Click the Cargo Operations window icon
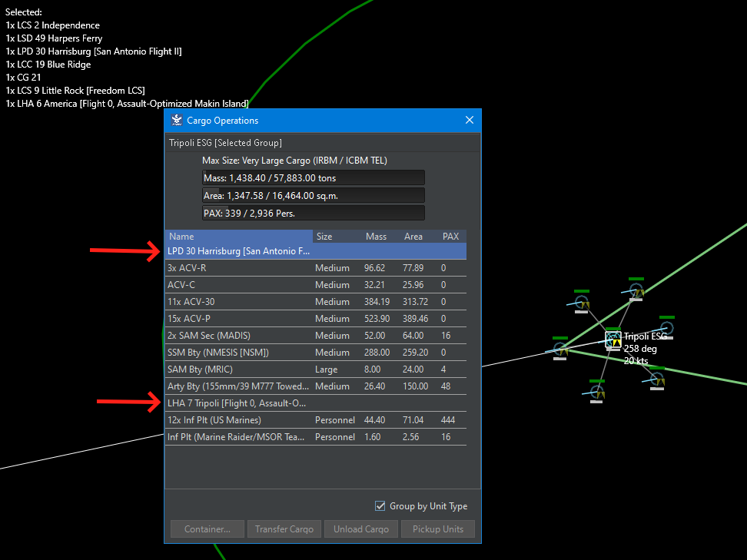 point(177,121)
